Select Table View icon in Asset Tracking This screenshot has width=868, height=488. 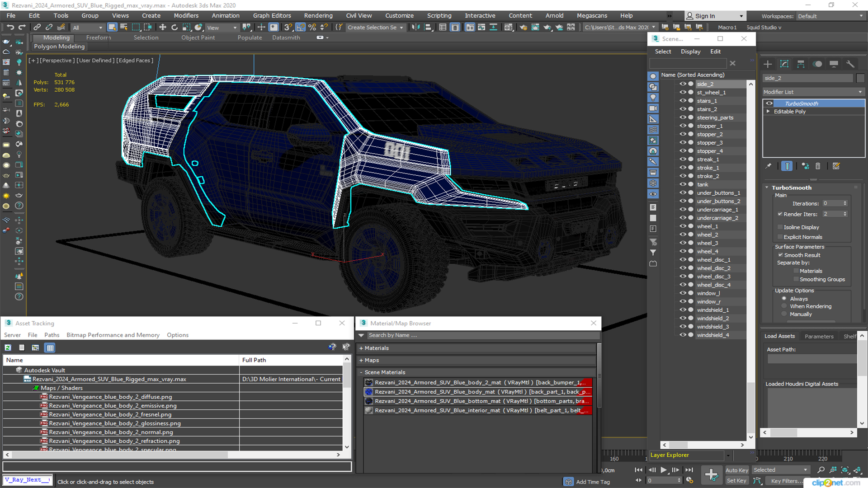click(x=50, y=347)
